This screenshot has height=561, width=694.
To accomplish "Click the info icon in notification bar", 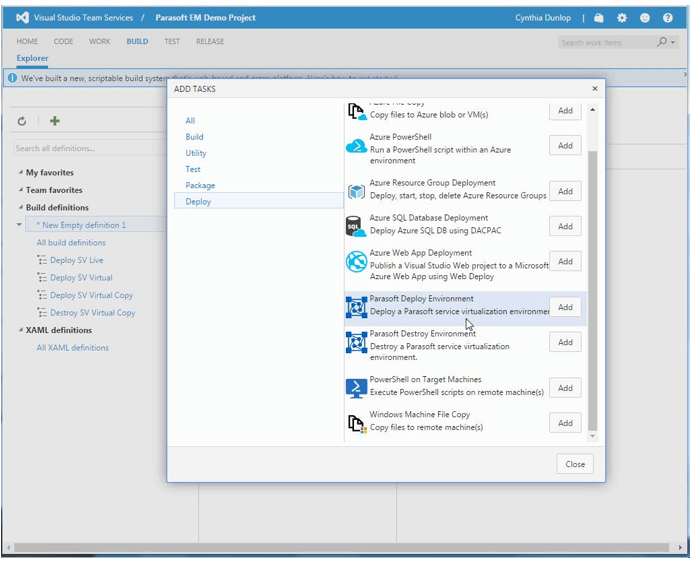I will point(12,78).
